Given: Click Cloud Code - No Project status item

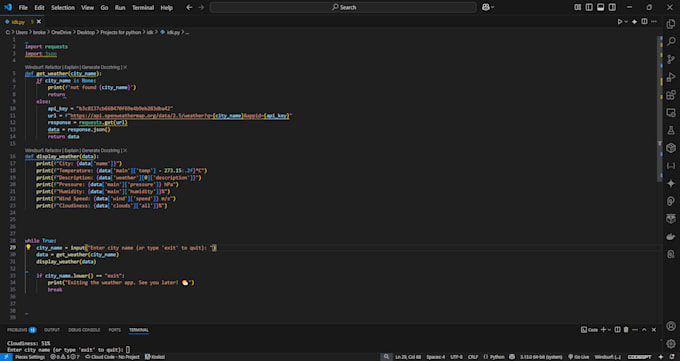Looking at the screenshot, I should coord(112,357).
